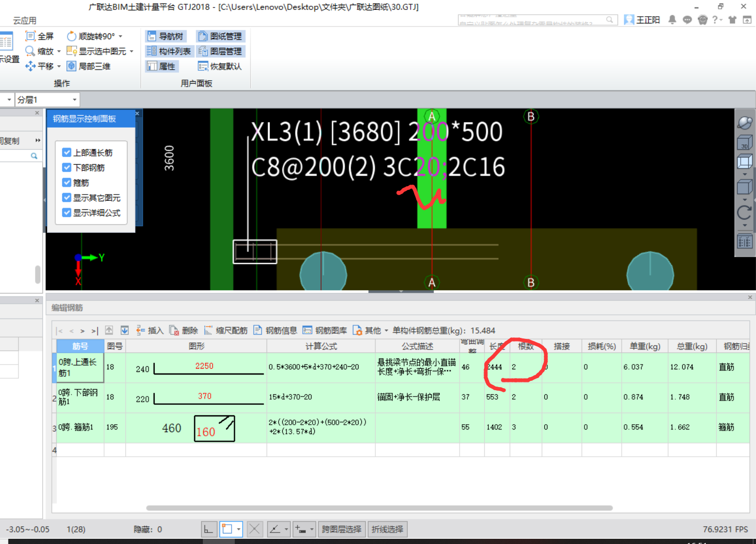Screen dimensions: 756x544
Task: Click 恢复默认 restore default layout
Action: pyautogui.click(x=220, y=66)
